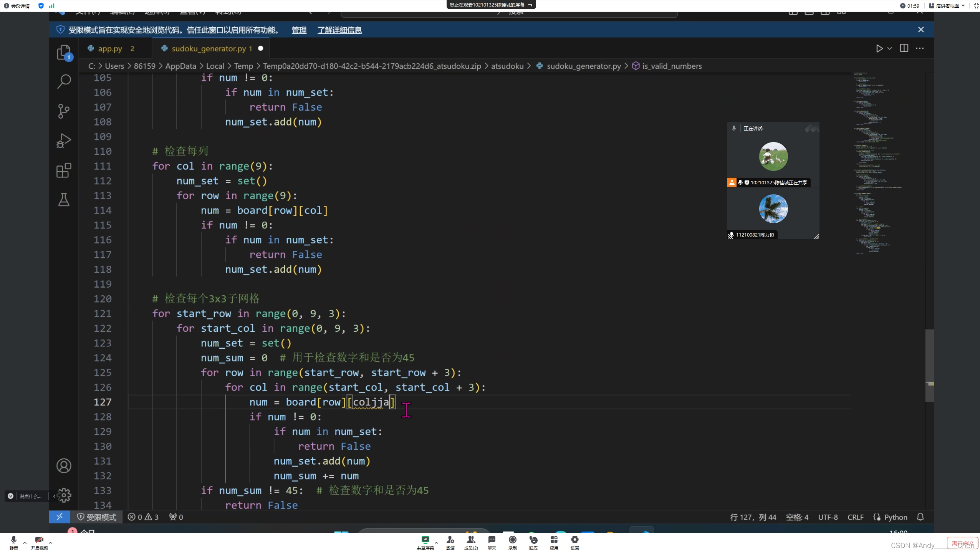Click atsudoku folder in breadcrumb
Screen dimensions: 980x553
[x=507, y=66]
